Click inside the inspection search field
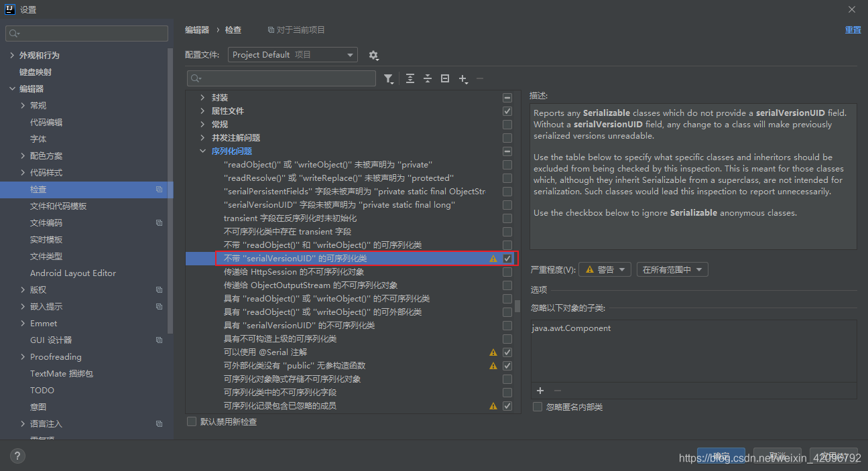 (x=282, y=78)
